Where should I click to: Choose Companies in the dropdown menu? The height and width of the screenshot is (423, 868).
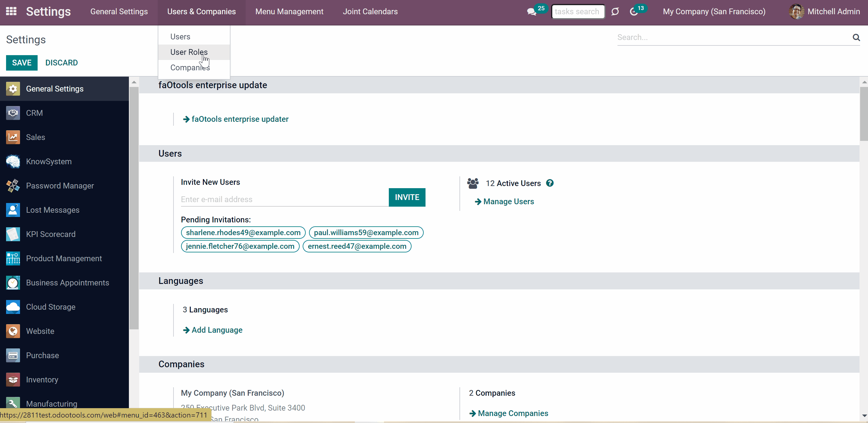(194, 68)
